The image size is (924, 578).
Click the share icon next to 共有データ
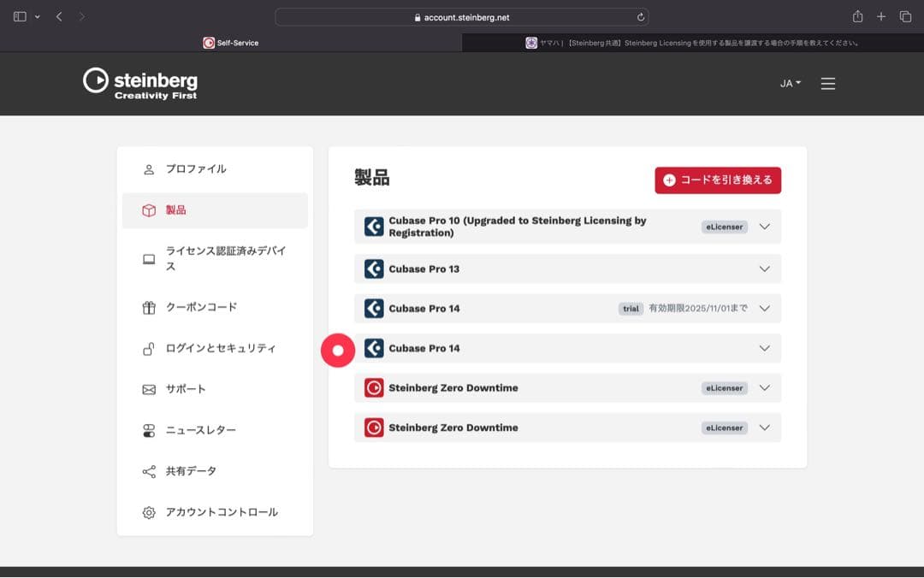[147, 471]
